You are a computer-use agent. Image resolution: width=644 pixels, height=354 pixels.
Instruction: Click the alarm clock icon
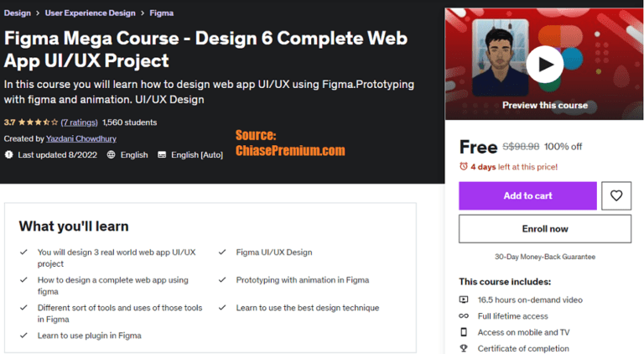point(464,167)
